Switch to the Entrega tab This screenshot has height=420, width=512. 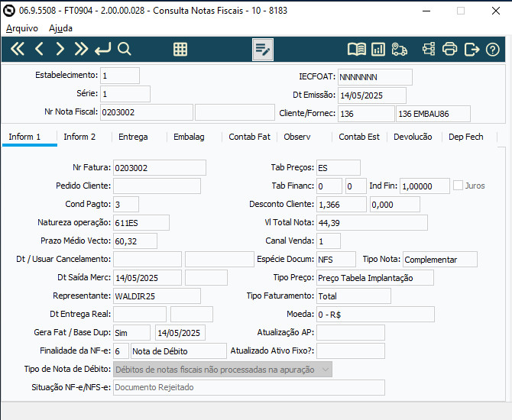click(x=133, y=137)
